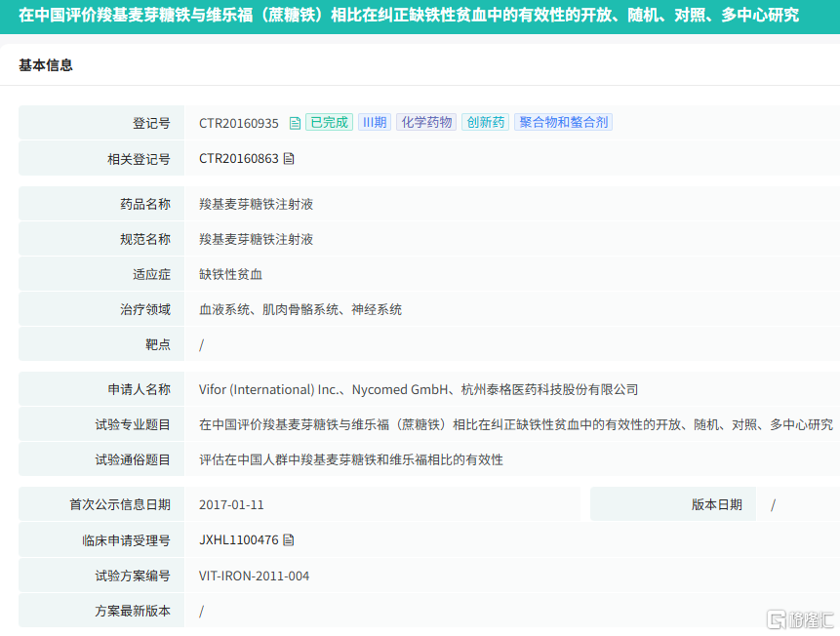The width and height of the screenshot is (840, 636).
Task: Copy related registration number CTR20160863 icon
Action: point(289,159)
